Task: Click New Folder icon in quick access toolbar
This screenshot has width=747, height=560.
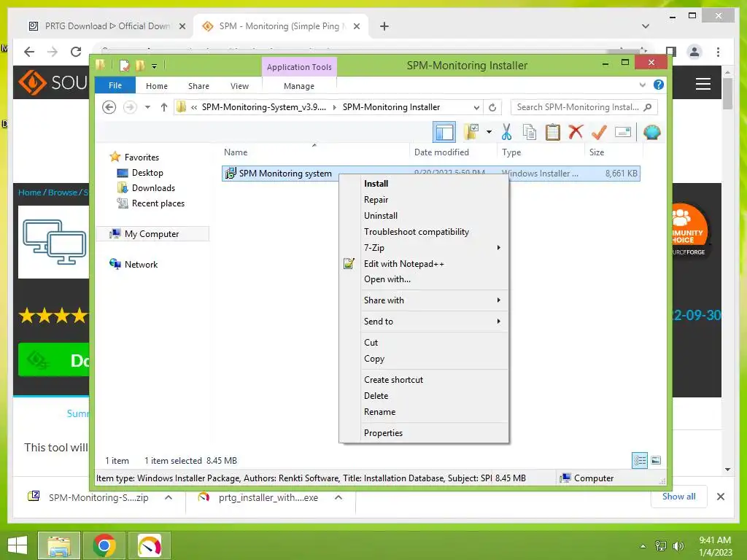Action: point(140,65)
